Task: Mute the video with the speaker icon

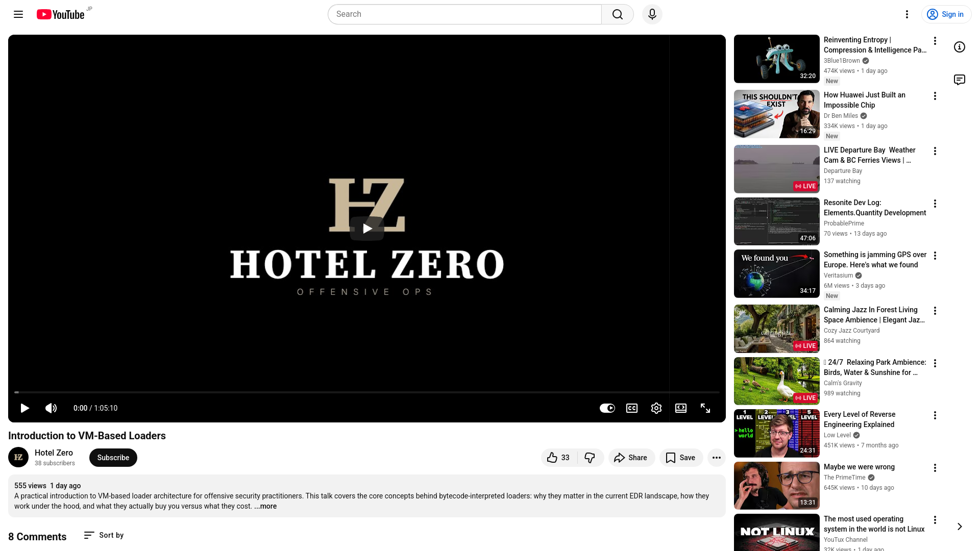Action: pyautogui.click(x=51, y=408)
